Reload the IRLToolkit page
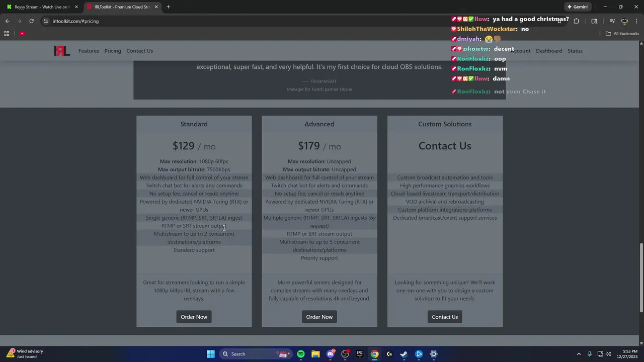644x362 pixels. coord(31,21)
